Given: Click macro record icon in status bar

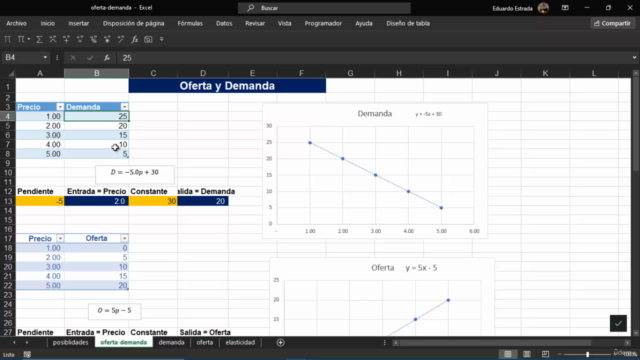Looking at the screenshot, I should pyautogui.click(x=27, y=355).
